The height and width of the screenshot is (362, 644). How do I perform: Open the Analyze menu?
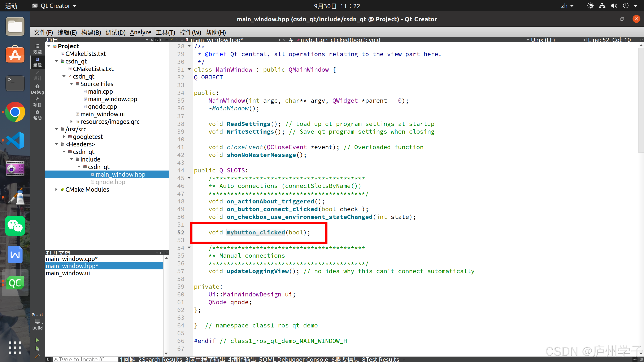coord(140,32)
